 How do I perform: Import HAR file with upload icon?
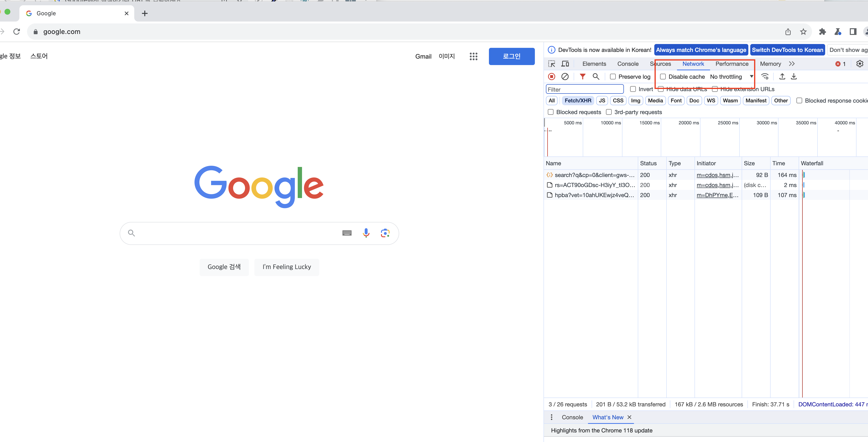coord(782,77)
